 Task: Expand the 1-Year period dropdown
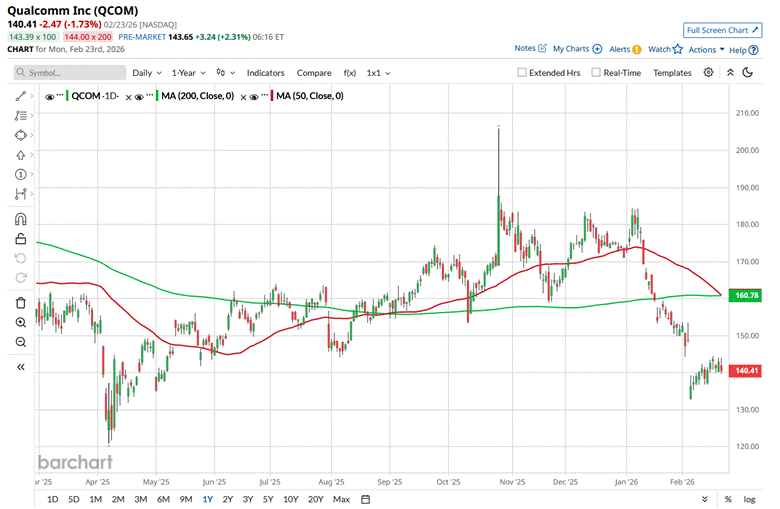pos(187,73)
